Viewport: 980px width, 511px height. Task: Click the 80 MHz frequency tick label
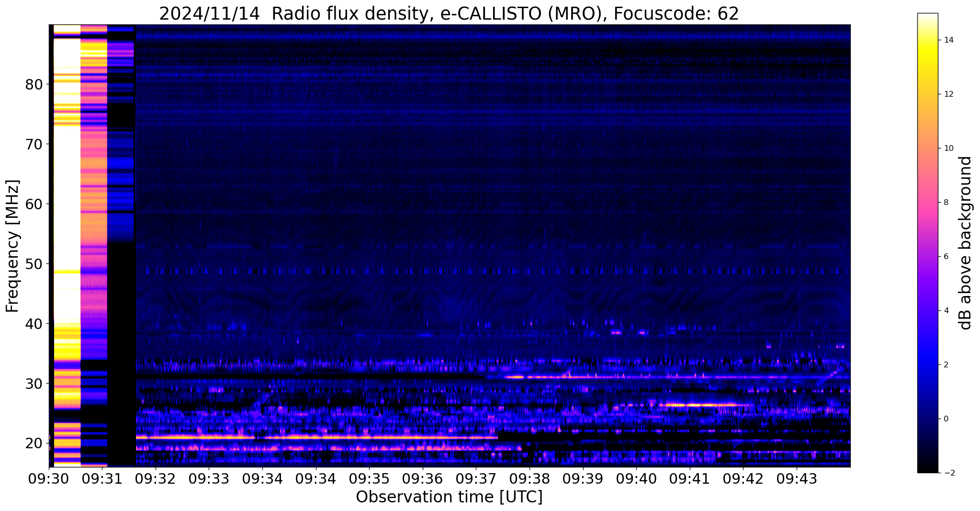[x=34, y=84]
